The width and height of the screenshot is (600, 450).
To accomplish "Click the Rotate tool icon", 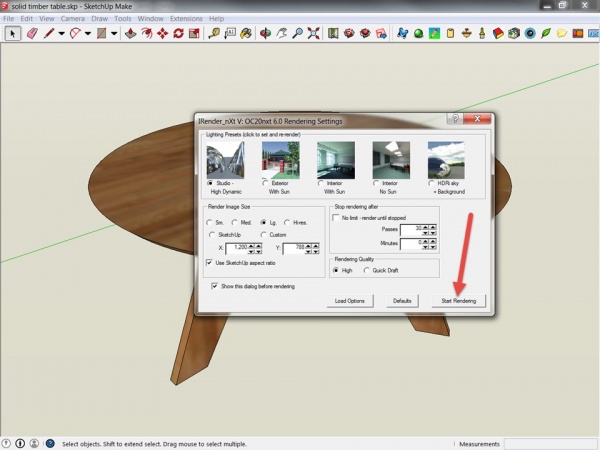I will (x=178, y=33).
